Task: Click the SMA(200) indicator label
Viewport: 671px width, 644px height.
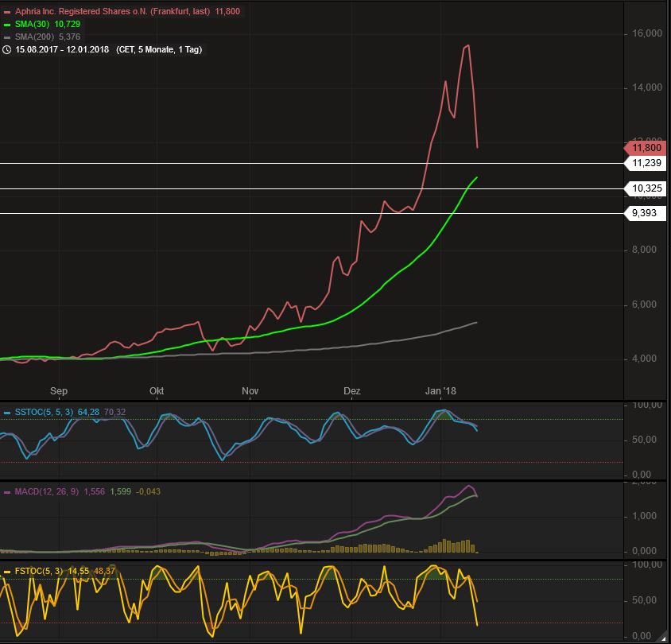Action: coord(35,37)
